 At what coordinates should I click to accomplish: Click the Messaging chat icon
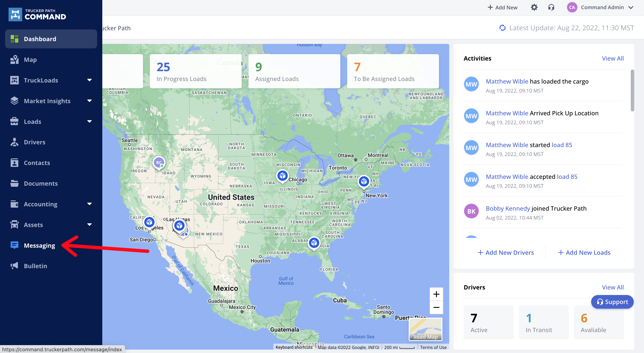pos(14,245)
